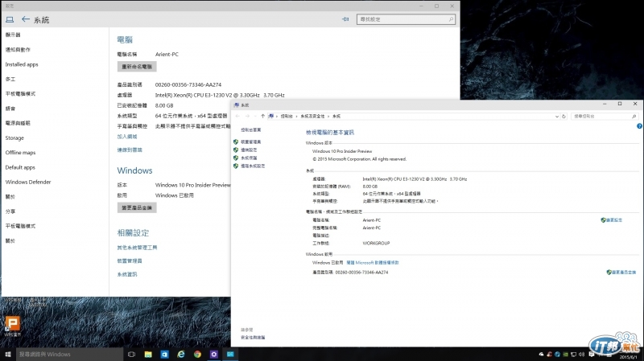The height and width of the screenshot is (361, 644).
Task: Go back using the Settings back arrow
Action: click(x=26, y=19)
